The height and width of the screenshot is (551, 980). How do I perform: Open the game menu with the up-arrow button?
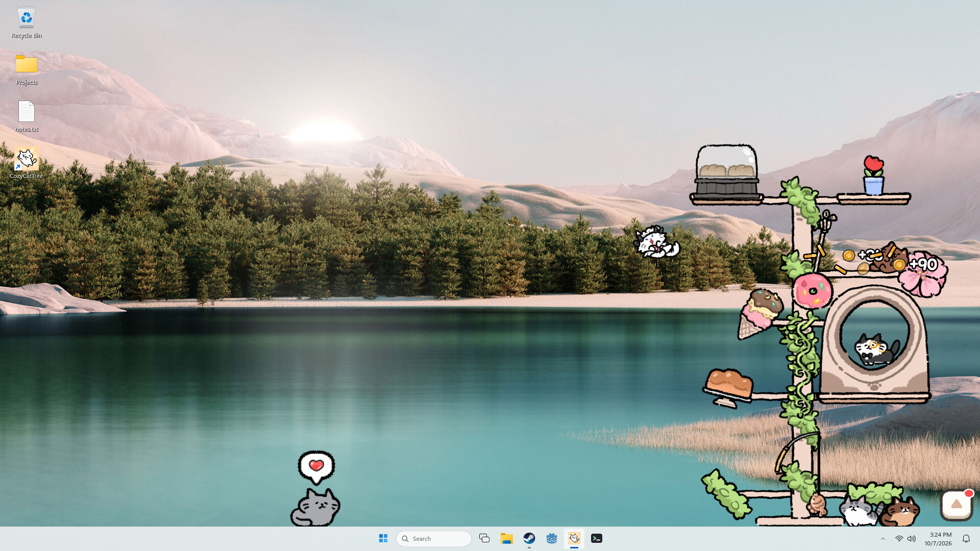coord(957,505)
